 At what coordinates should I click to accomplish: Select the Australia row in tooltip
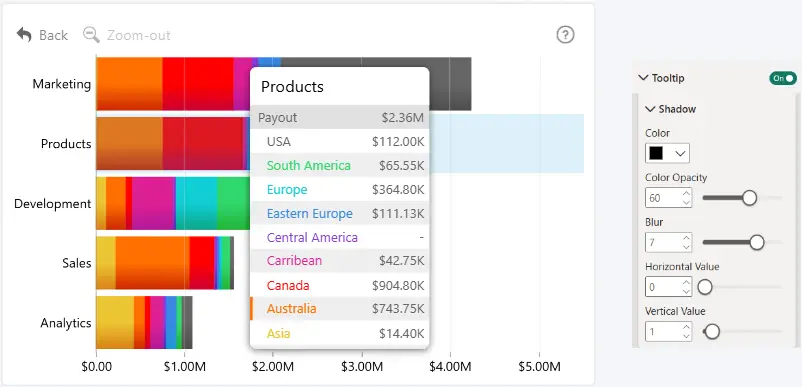[x=340, y=309]
